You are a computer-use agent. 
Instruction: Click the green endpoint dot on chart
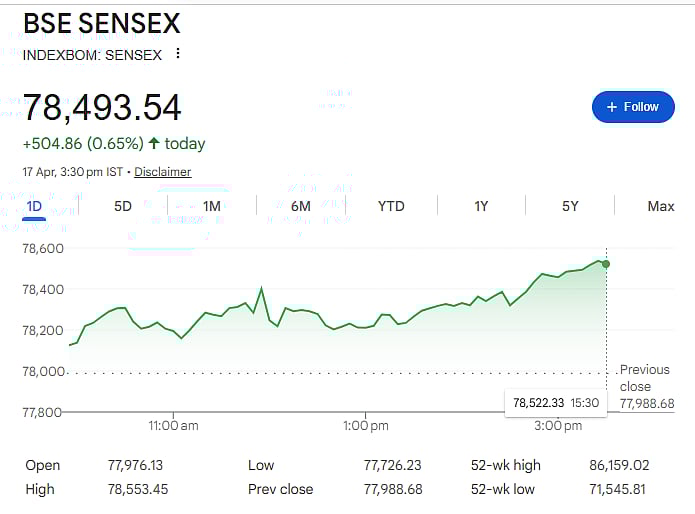tap(606, 264)
